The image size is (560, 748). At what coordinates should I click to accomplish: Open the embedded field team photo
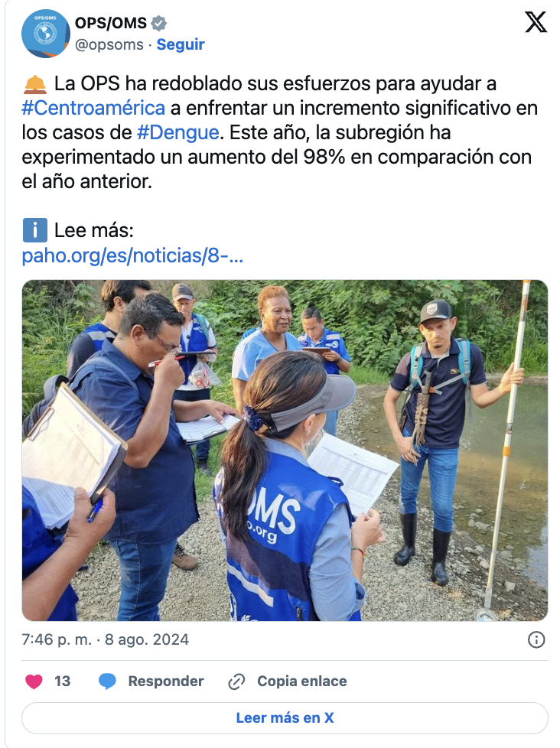[x=285, y=450]
